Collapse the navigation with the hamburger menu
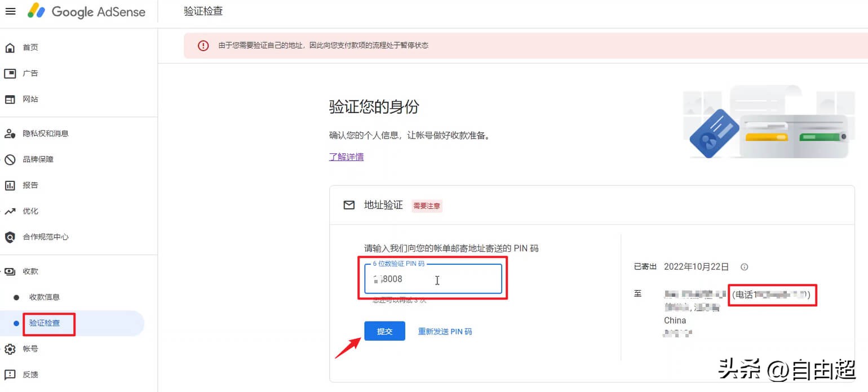This screenshot has width=868, height=392. [10, 11]
